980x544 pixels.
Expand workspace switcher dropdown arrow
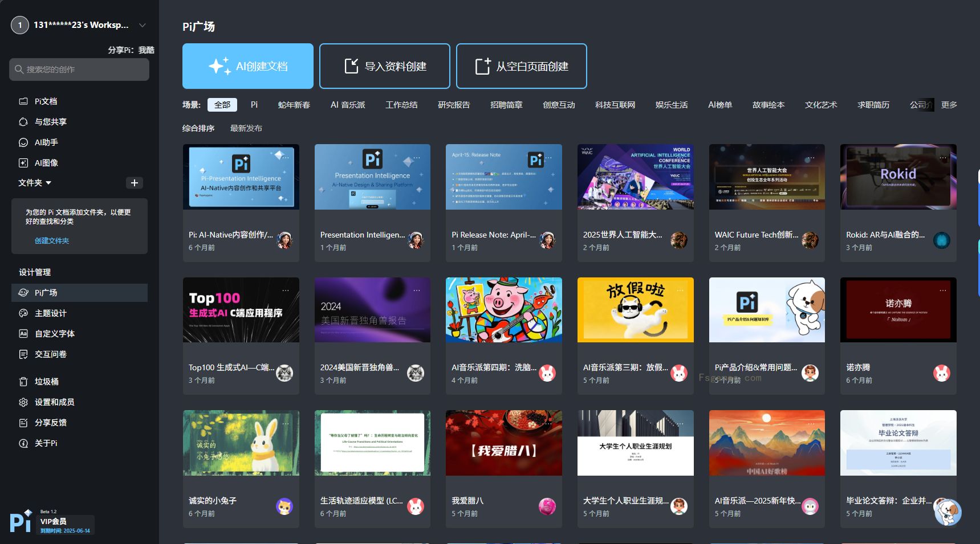[x=143, y=25]
